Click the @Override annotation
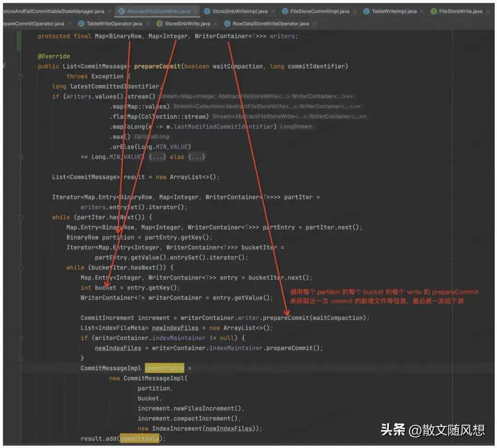The width and height of the screenshot is (497, 448). tap(53, 57)
